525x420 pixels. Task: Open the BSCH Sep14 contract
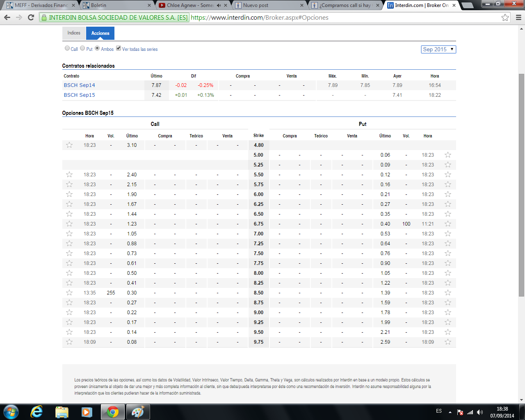(x=79, y=85)
